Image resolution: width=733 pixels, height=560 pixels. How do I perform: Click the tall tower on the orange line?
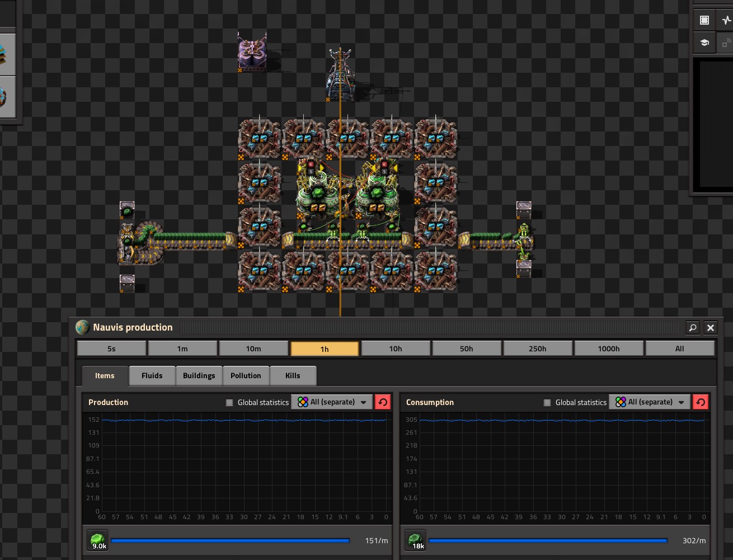[x=340, y=74]
